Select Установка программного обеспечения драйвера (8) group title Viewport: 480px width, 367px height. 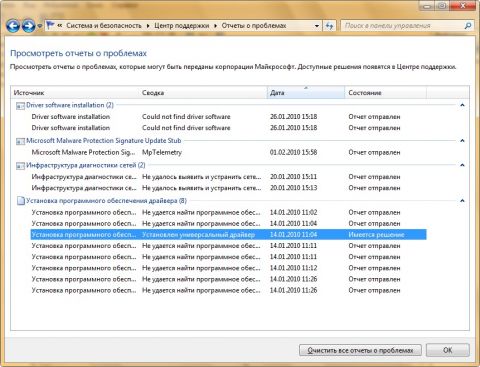pos(106,201)
